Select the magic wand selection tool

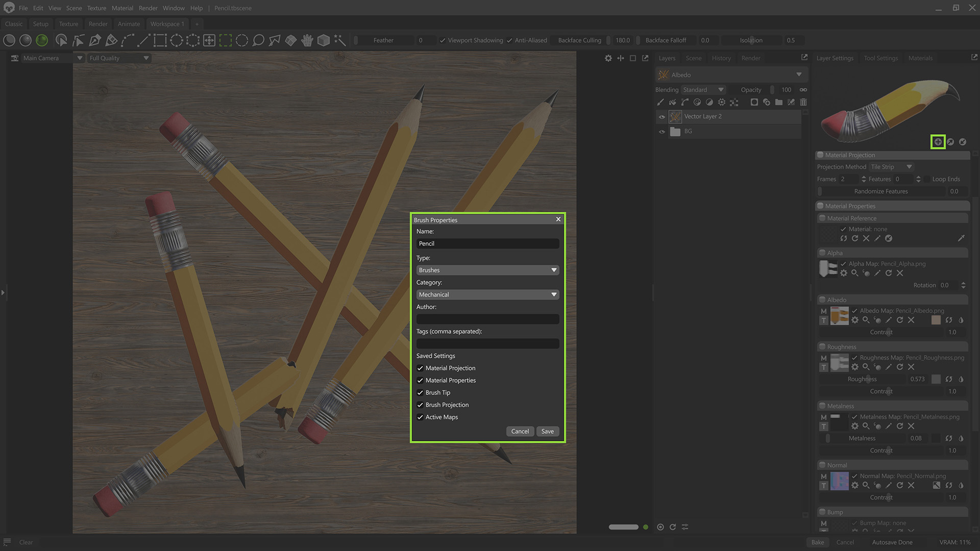[x=340, y=40]
